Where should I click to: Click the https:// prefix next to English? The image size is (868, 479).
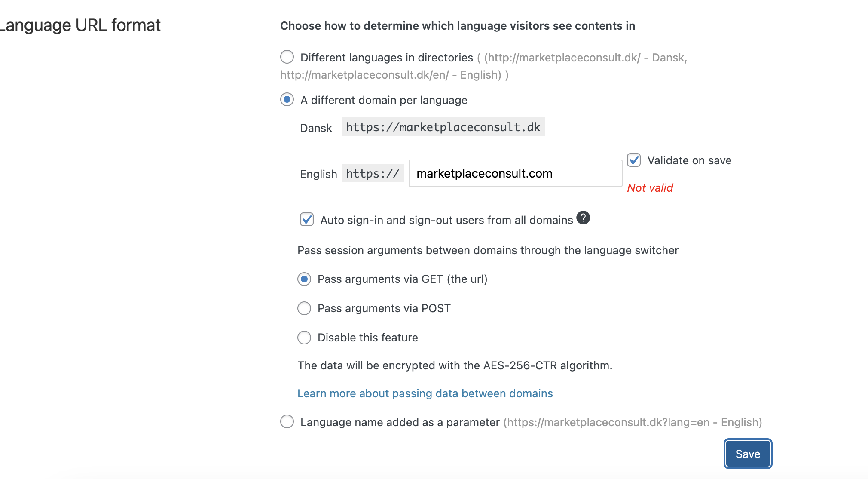(x=373, y=173)
